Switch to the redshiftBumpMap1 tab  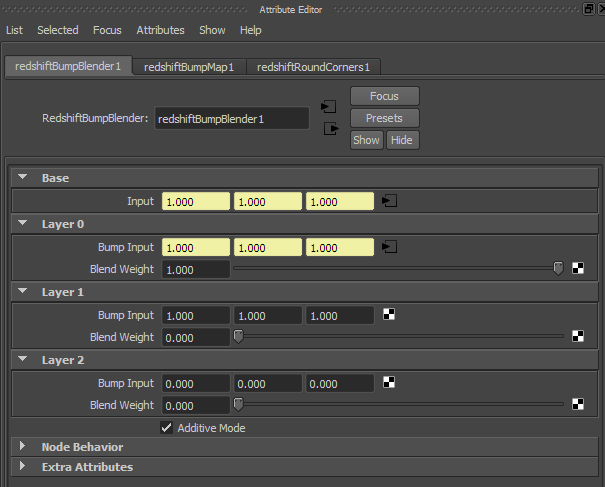[x=189, y=67]
